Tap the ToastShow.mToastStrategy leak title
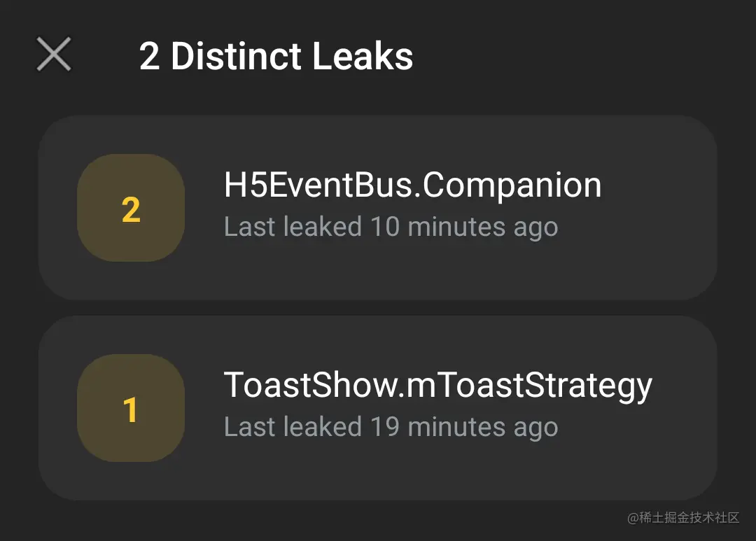 (x=437, y=386)
